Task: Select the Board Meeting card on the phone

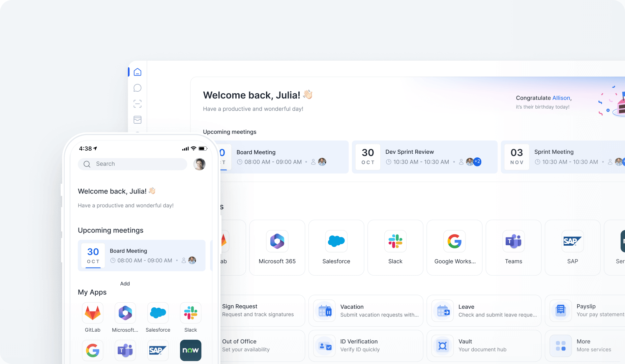Action: 142,255
